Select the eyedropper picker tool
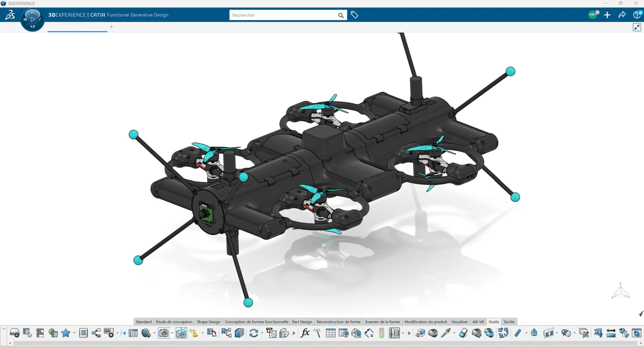 click(x=446, y=333)
